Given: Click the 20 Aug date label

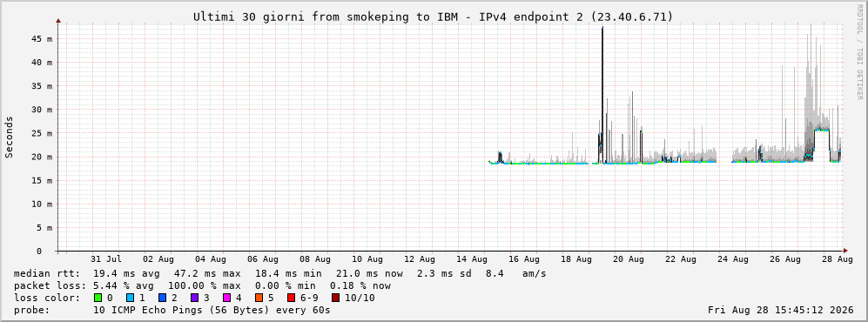Looking at the screenshot, I should point(631,259).
